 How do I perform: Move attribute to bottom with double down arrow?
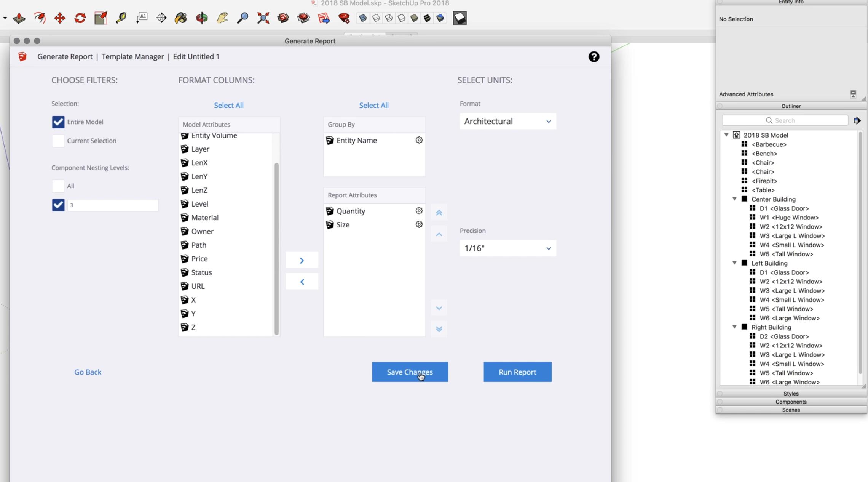tap(439, 329)
